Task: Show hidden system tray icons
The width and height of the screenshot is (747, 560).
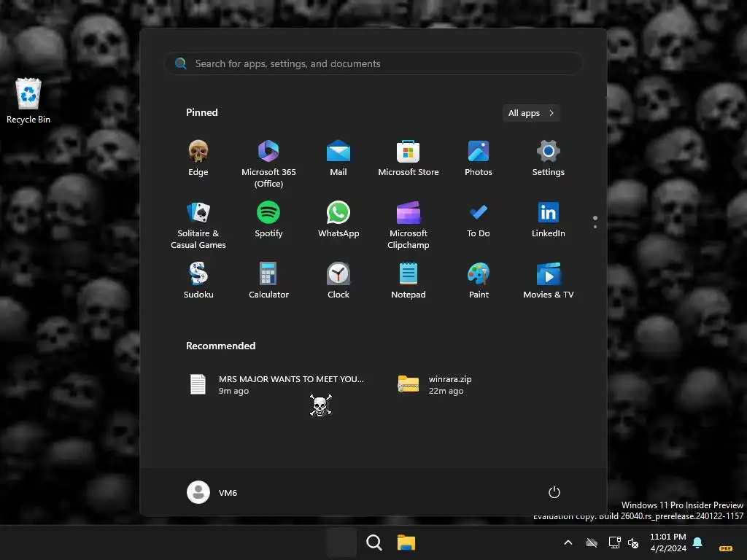Action: [568, 542]
